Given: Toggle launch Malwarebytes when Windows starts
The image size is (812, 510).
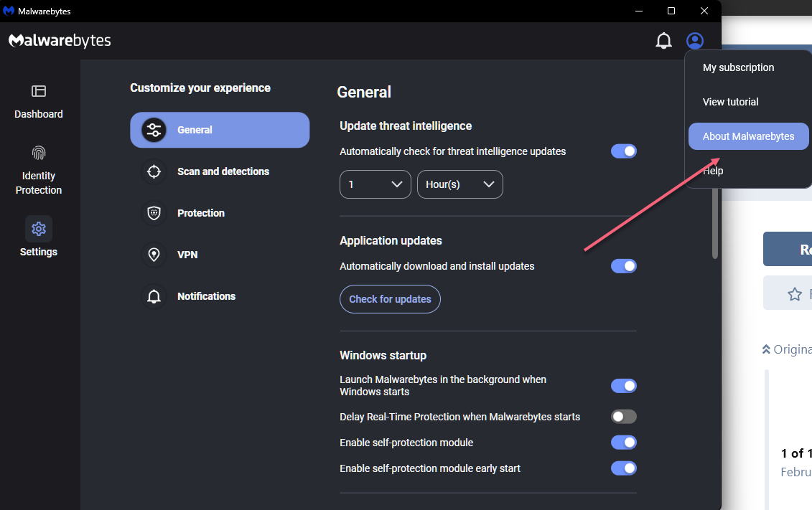Looking at the screenshot, I should coord(623,386).
